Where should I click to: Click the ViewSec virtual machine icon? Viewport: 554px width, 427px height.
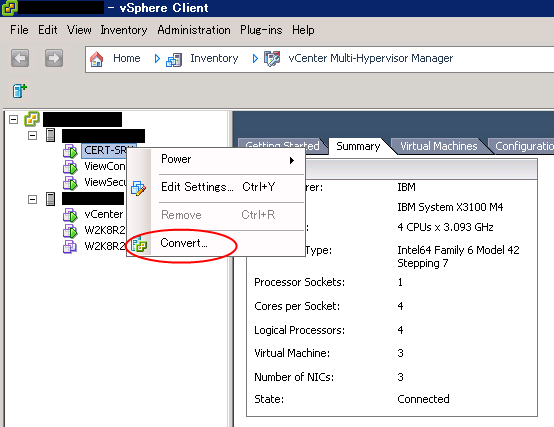[x=70, y=183]
